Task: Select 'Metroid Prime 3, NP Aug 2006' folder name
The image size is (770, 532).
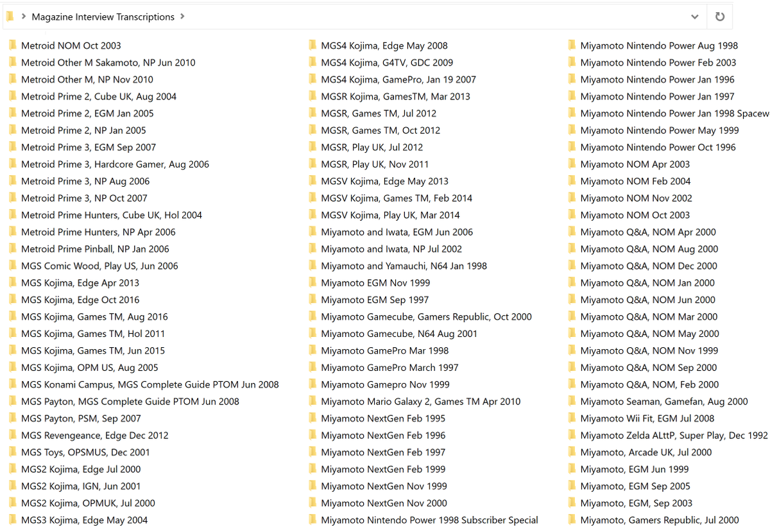Action: [85, 181]
